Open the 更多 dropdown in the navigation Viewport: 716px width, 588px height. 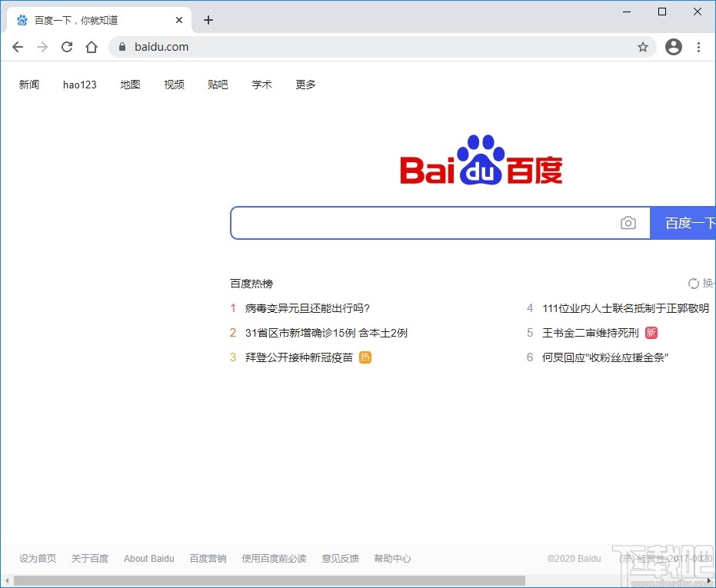point(305,85)
